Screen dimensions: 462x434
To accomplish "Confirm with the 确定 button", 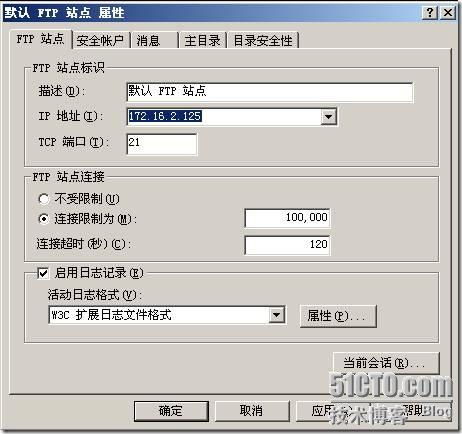I will click(x=171, y=411).
